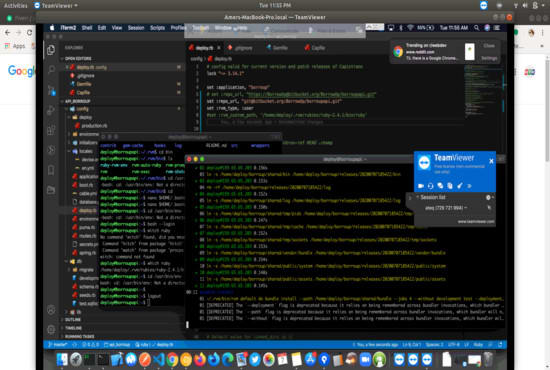Open the TeamViewer panel chat icon
550x370 pixels.
tap(440, 186)
